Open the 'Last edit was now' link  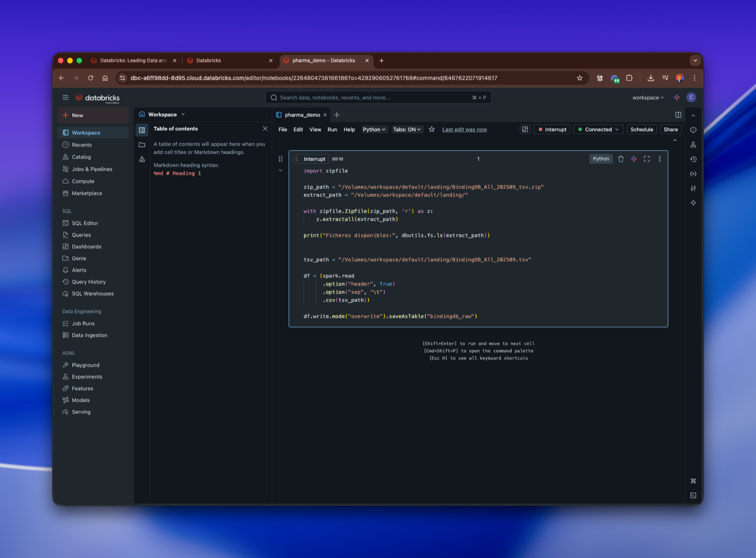[464, 129]
